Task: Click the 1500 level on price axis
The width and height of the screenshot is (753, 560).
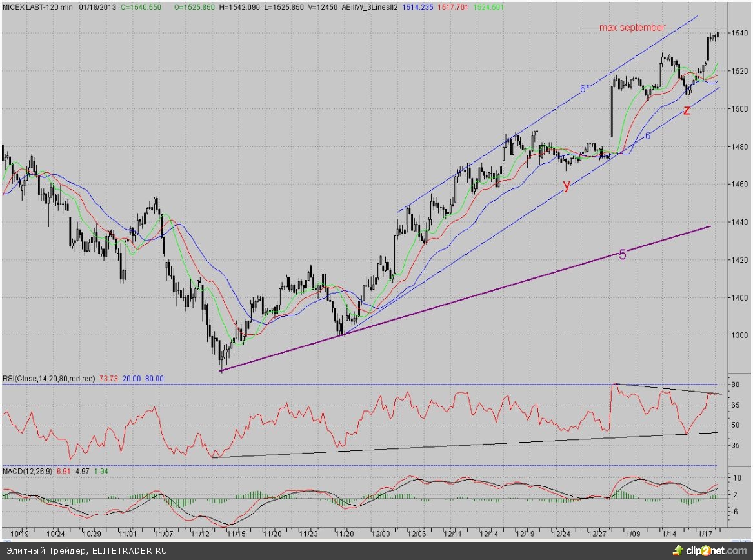Action: [x=739, y=108]
